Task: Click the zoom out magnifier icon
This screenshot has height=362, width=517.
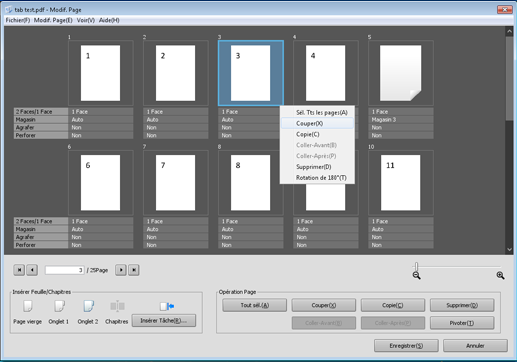Action: pos(417,275)
